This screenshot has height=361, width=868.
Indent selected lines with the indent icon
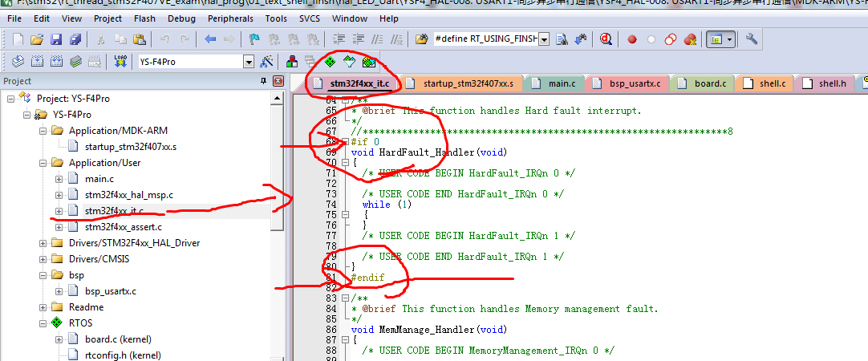[x=339, y=39]
